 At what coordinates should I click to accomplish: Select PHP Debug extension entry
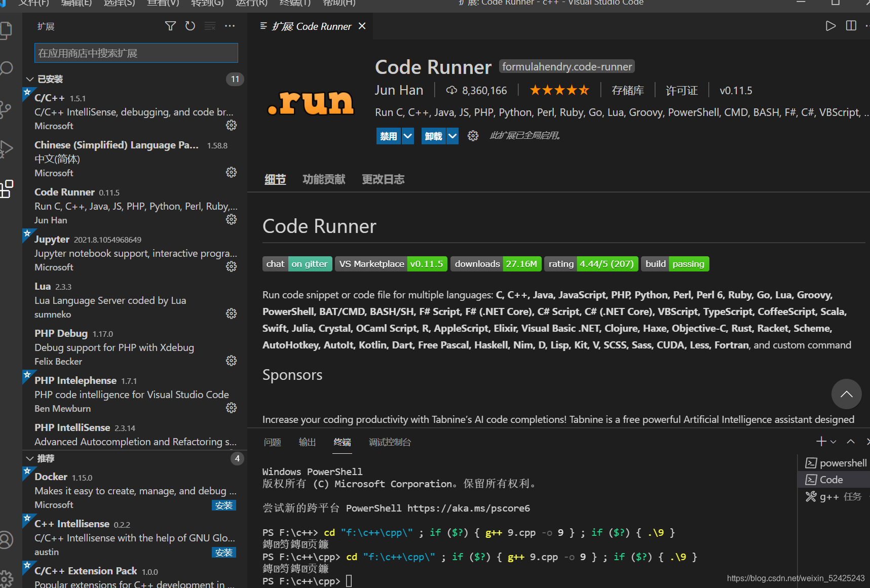click(135, 347)
